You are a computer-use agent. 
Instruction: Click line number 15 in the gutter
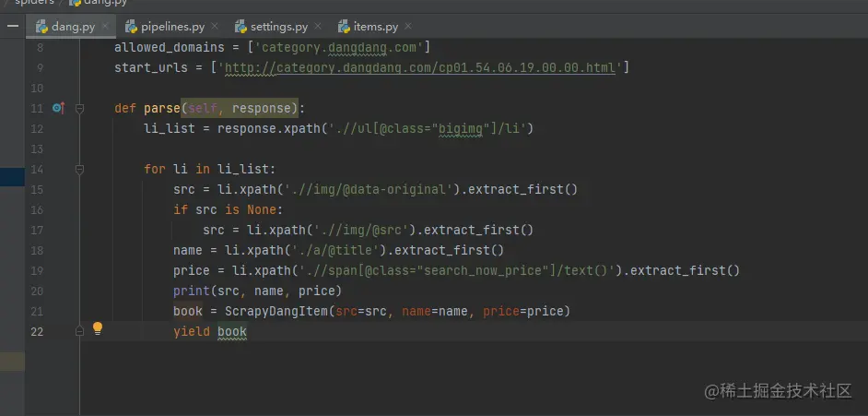(x=37, y=189)
